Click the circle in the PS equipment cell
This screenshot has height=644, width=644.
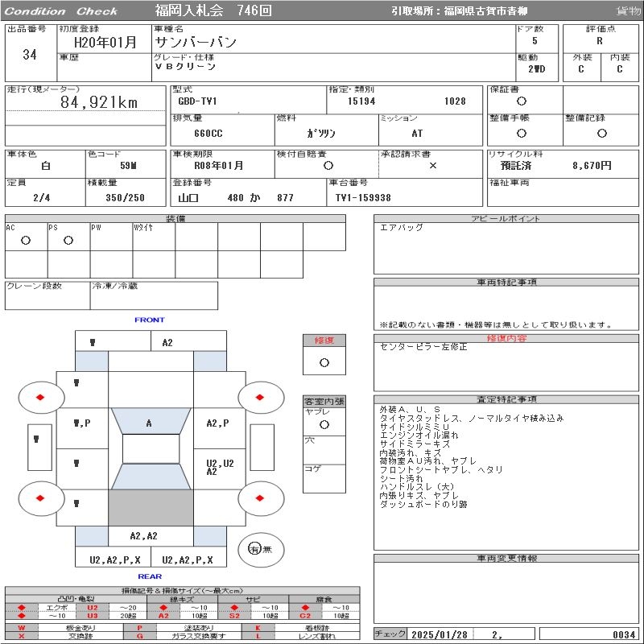click(x=68, y=241)
